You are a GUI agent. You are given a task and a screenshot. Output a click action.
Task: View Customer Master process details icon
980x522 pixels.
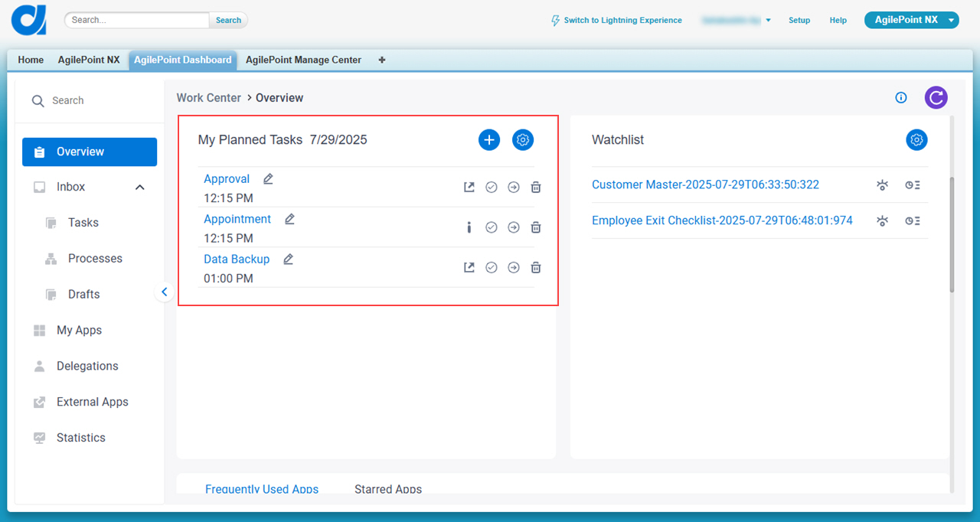913,185
